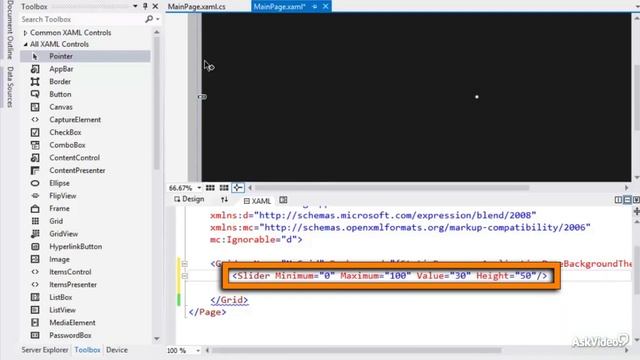Choose the ItemsPresenter icon

pos(35,284)
